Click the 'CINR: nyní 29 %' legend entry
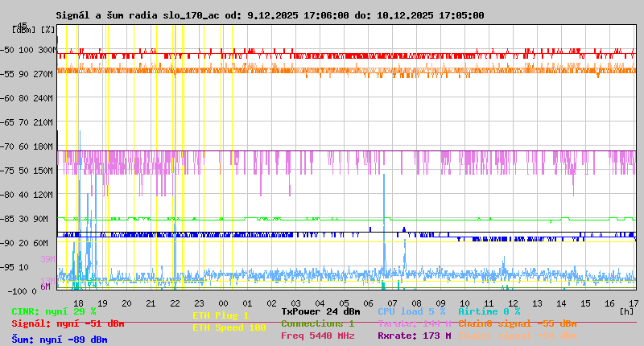The width and height of the screenshot is (644, 346). pyautogui.click(x=54, y=312)
